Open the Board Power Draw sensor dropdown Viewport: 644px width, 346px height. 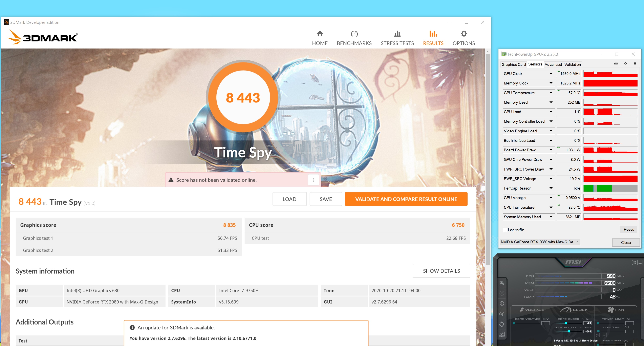(551, 150)
